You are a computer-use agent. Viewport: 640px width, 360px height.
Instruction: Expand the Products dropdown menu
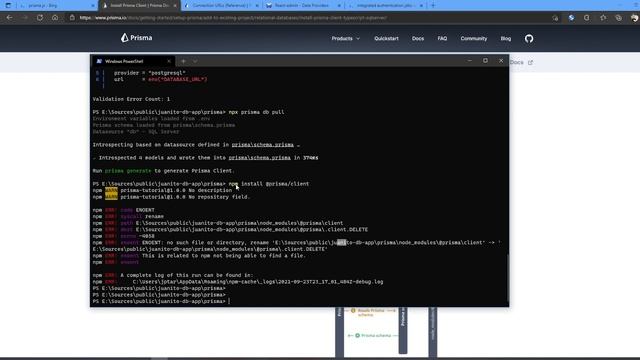pos(346,38)
